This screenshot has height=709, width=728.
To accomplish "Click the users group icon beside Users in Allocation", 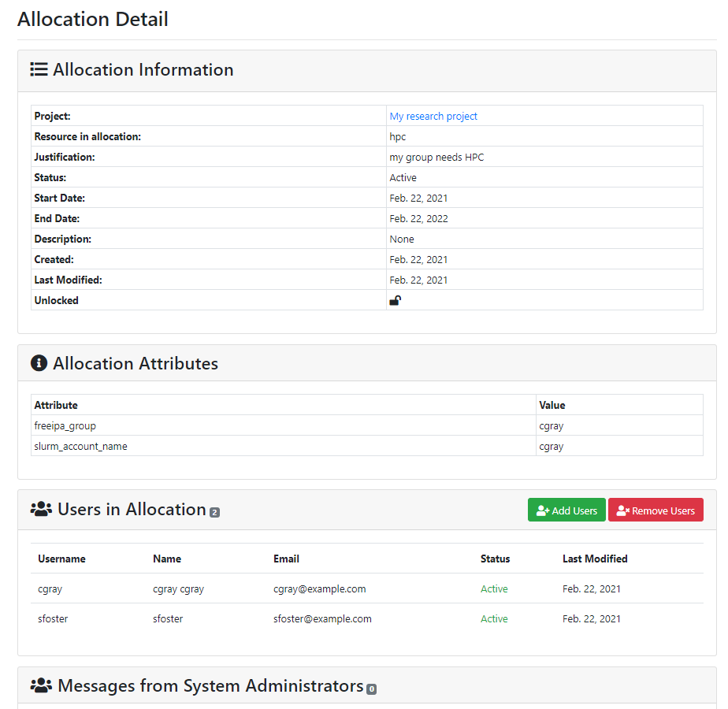I will (x=41, y=510).
